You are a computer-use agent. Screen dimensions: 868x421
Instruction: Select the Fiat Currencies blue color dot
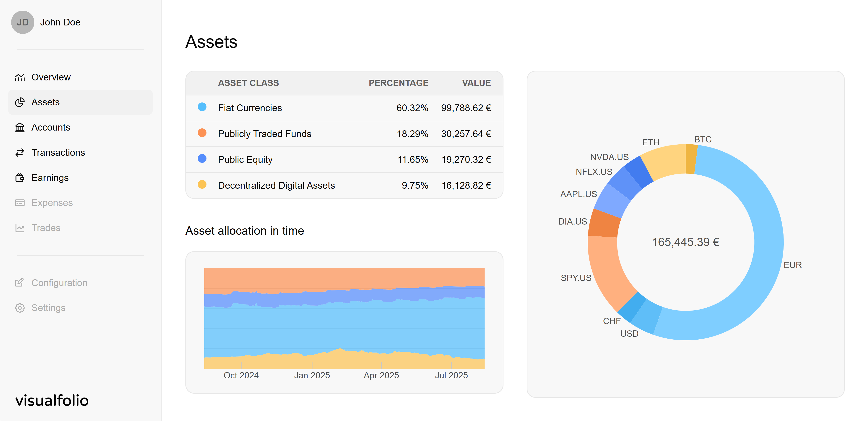click(x=202, y=108)
